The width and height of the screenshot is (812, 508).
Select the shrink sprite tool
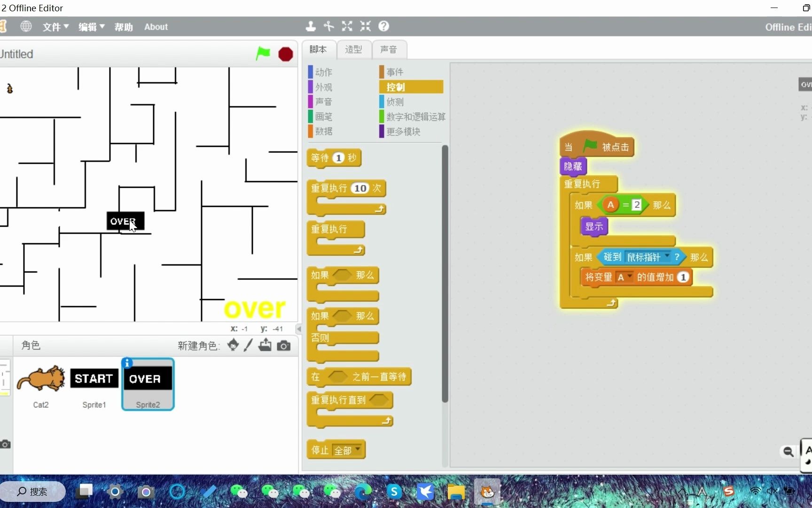point(366,26)
